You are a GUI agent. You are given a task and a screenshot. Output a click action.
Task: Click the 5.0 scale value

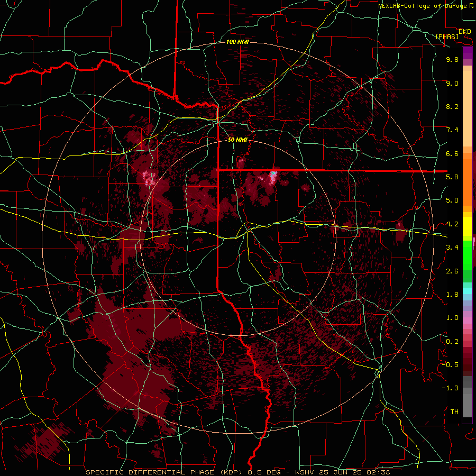pos(452,200)
